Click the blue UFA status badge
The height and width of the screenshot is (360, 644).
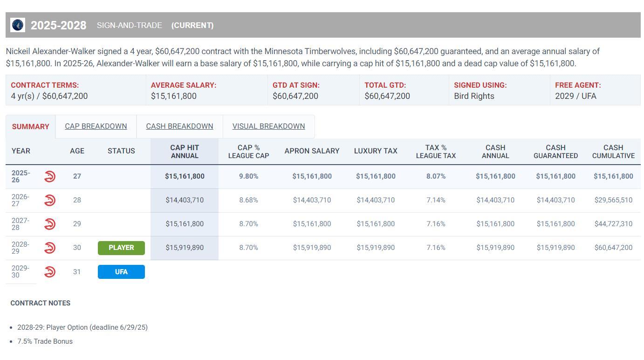(121, 272)
